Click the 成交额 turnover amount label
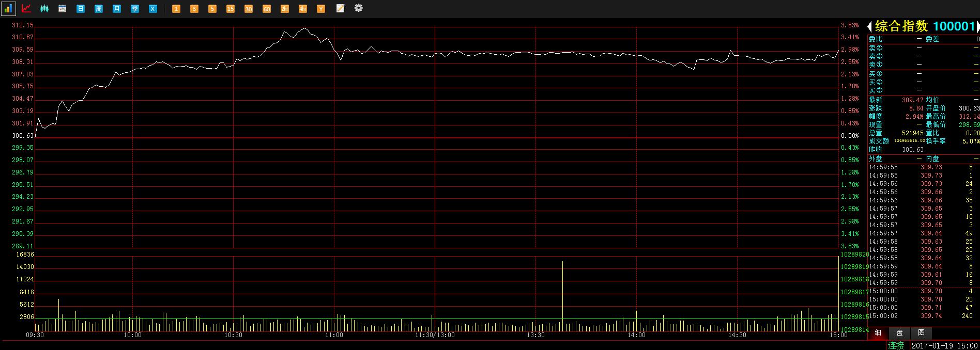980x350 pixels. click(x=879, y=141)
